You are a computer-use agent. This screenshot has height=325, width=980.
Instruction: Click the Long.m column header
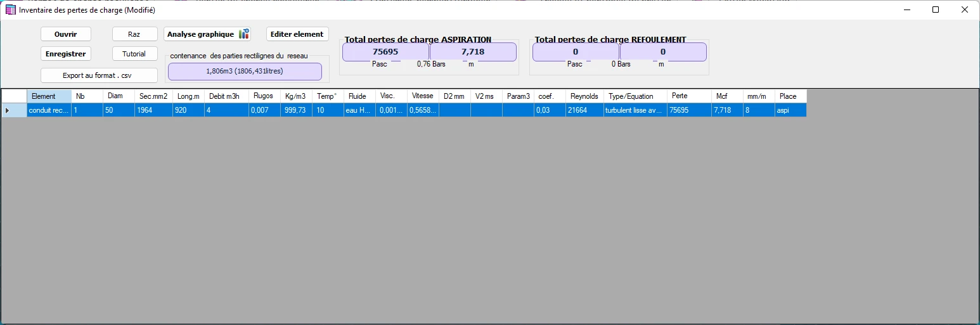pyautogui.click(x=188, y=96)
